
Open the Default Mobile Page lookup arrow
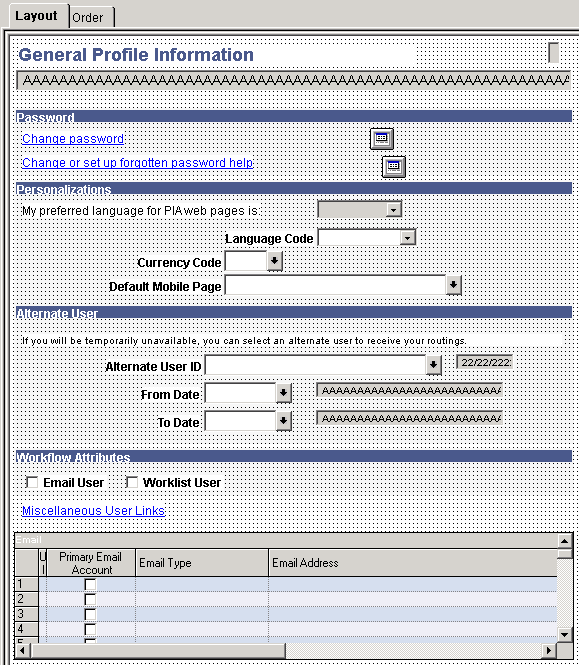pos(453,285)
